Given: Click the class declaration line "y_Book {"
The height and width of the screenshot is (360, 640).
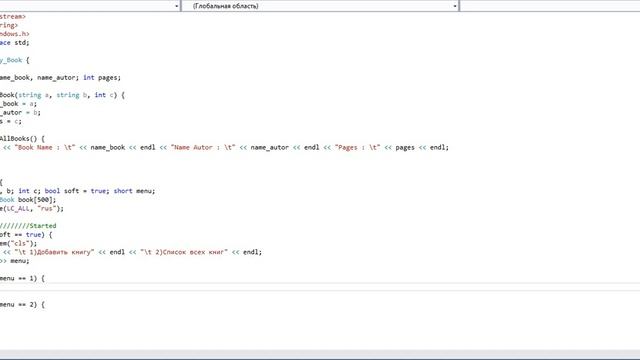Looking at the screenshot, I should coord(15,60).
